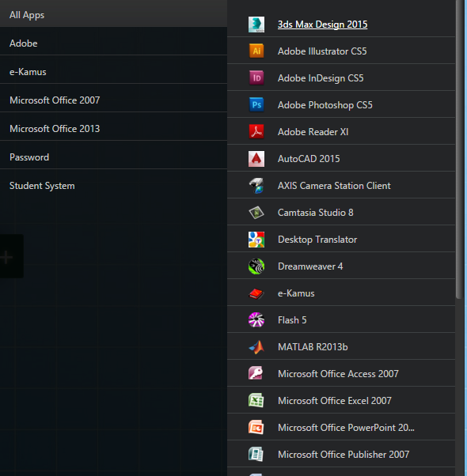This screenshot has height=476, width=467.
Task: Click the 3ds Max Design 2015 link text
Action: [322, 25]
